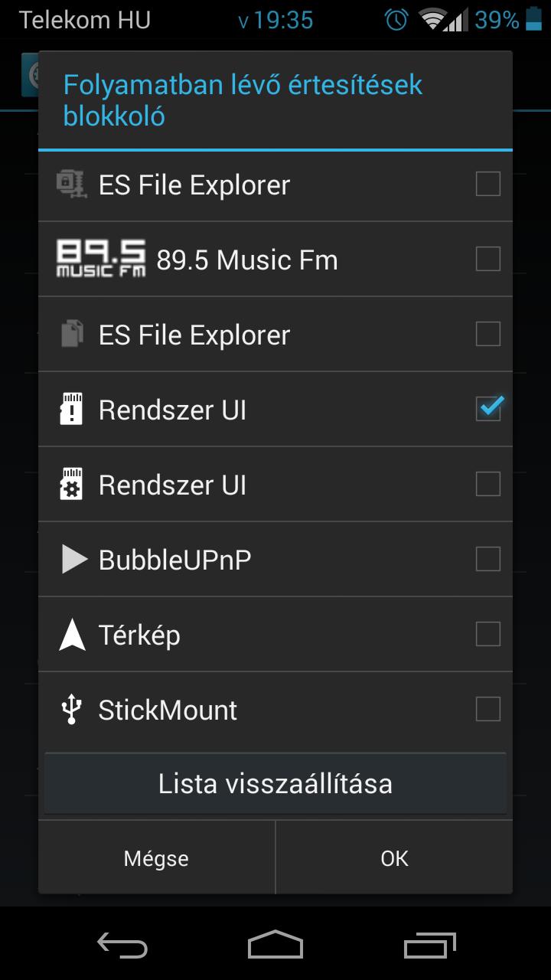Tap the BubbleUPnP play triangle icon

click(x=74, y=560)
